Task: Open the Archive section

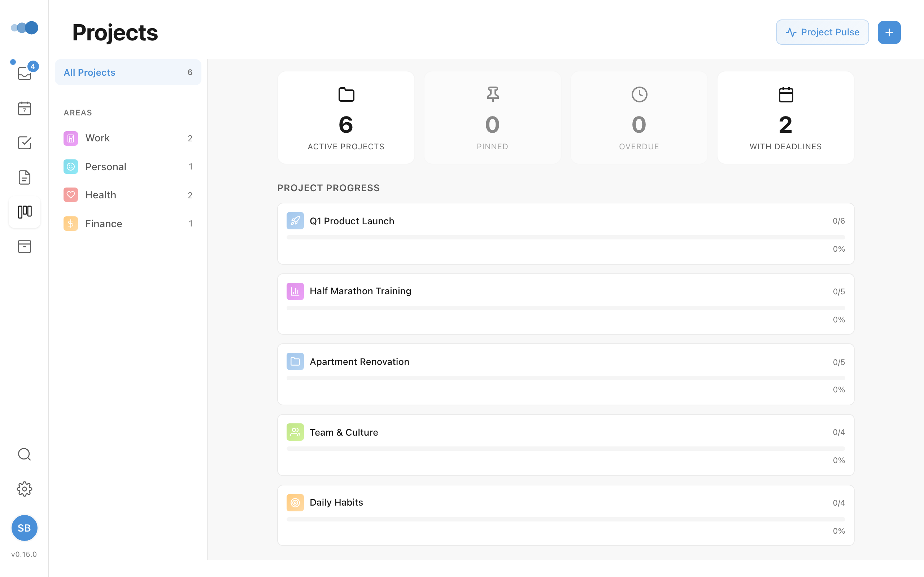Action: click(x=25, y=247)
